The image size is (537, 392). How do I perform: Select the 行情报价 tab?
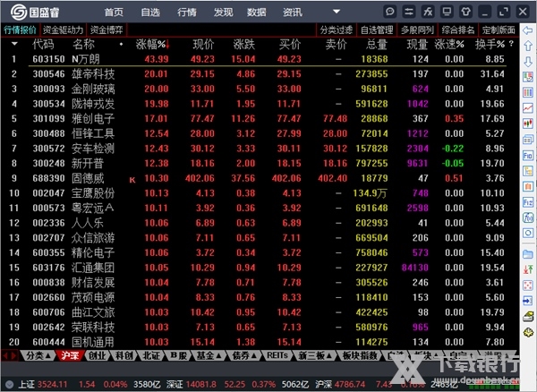pos(20,30)
